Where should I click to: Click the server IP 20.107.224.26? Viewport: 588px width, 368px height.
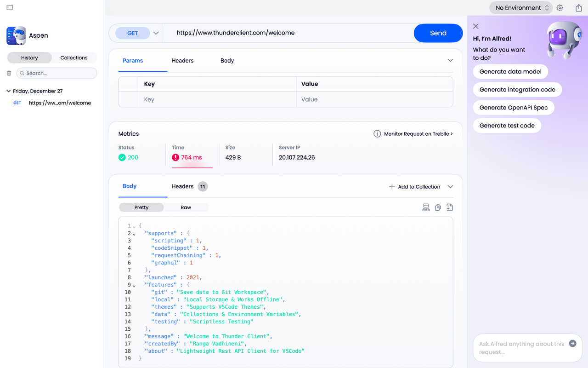tap(297, 157)
